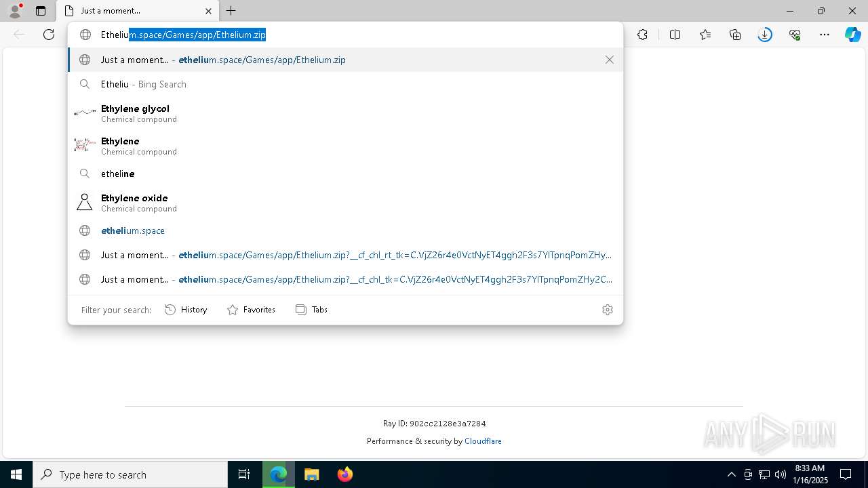Viewport: 868px width, 488px height.
Task: Select the ethelium.space suggestion
Action: (x=345, y=230)
